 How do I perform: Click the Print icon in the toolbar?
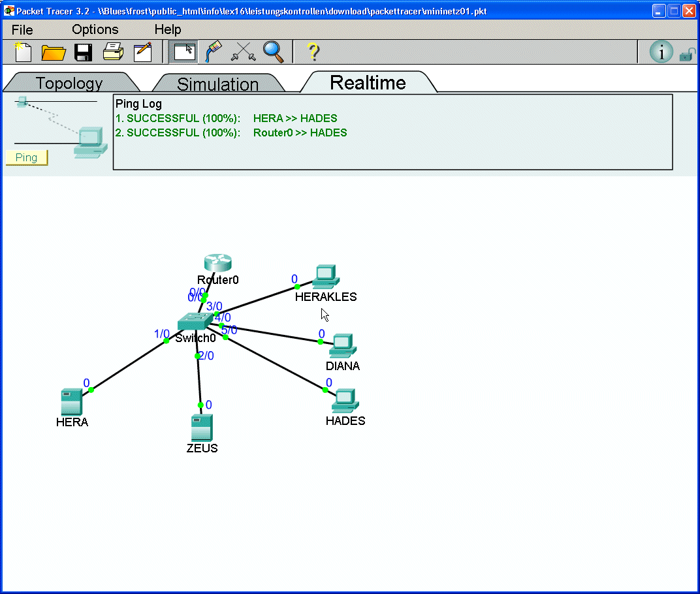click(113, 52)
